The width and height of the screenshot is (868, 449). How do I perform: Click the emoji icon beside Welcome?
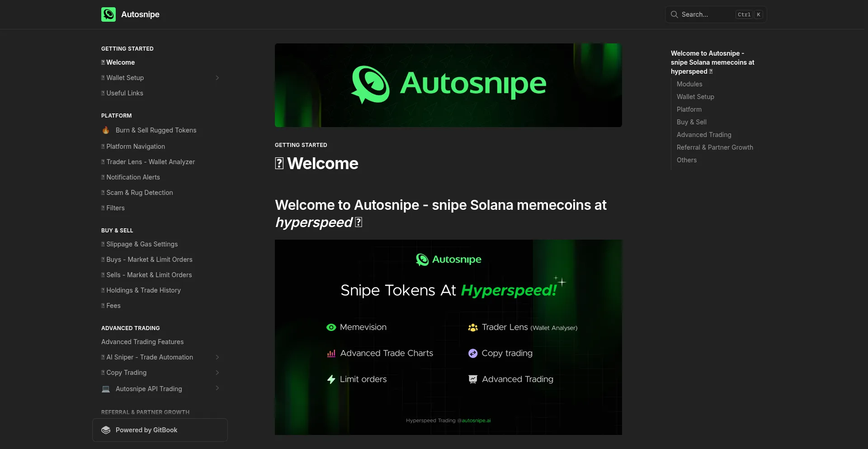(x=103, y=62)
